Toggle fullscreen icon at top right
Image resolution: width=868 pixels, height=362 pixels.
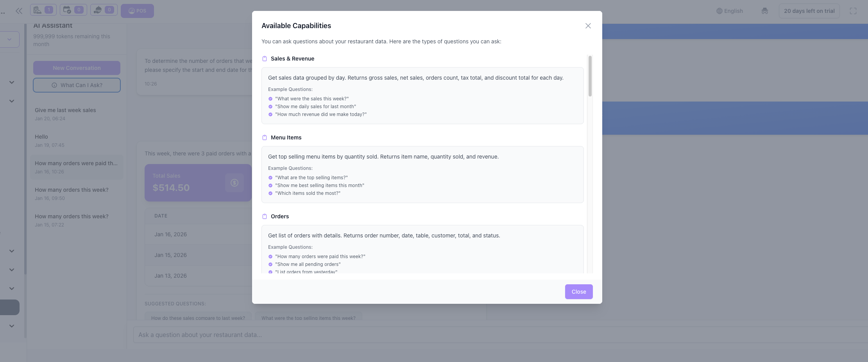coord(853,11)
